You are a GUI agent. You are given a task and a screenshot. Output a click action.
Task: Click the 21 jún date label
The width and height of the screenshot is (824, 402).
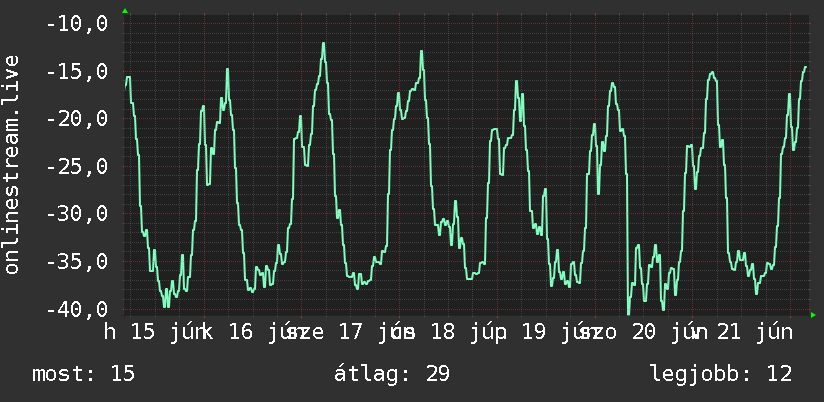[x=756, y=332]
